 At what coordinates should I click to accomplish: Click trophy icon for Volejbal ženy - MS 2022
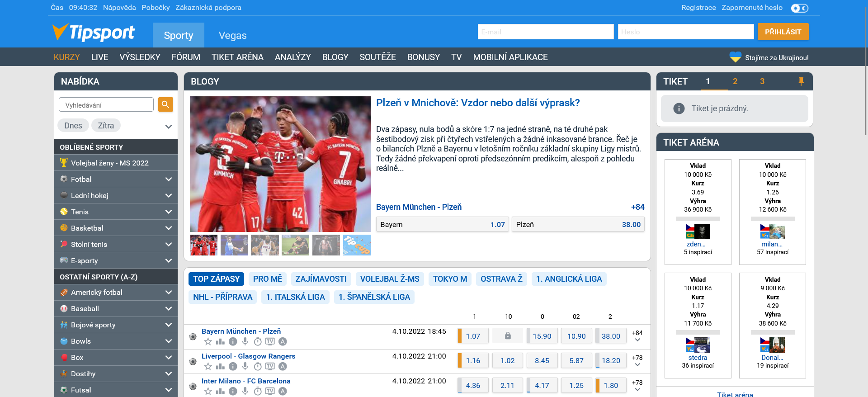coord(64,163)
